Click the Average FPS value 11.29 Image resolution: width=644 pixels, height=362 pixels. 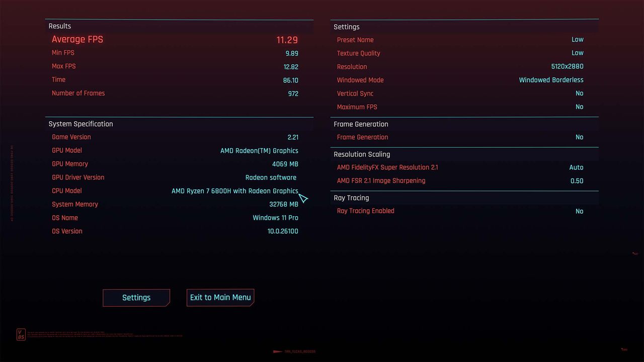(287, 40)
